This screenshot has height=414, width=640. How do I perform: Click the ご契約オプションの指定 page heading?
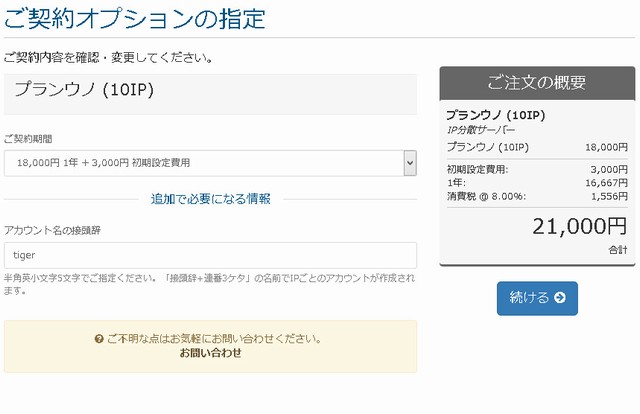tap(135, 17)
